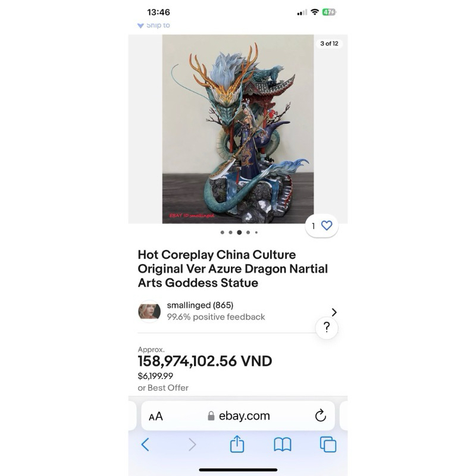
Task: Tap 99.6% positive feedback text
Action: 216,317
